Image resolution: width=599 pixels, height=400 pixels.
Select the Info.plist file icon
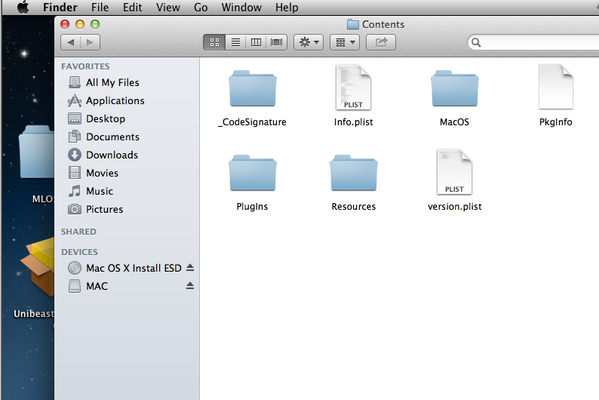coord(353,88)
